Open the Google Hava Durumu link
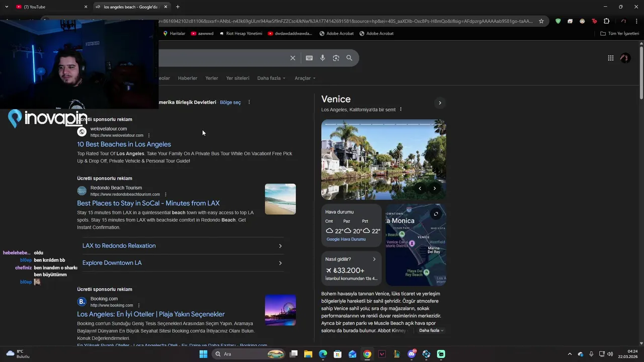Image resolution: width=644 pixels, height=362 pixels. point(346,239)
